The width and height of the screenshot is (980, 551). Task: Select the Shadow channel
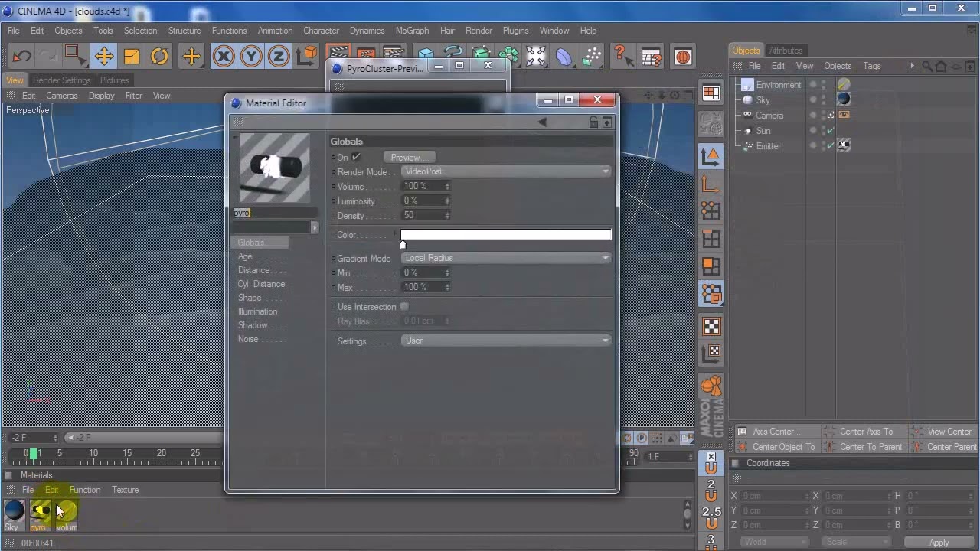pos(253,325)
